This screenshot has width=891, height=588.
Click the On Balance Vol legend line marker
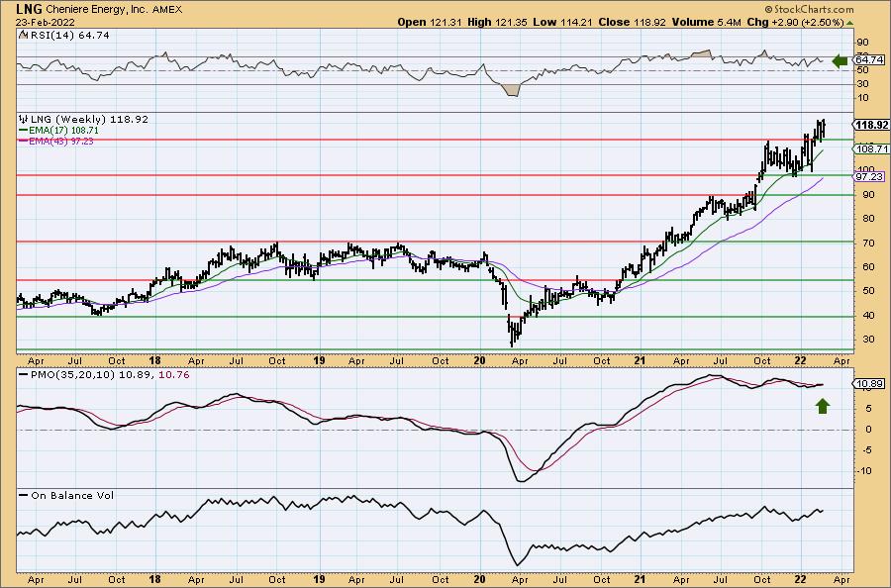(24, 495)
